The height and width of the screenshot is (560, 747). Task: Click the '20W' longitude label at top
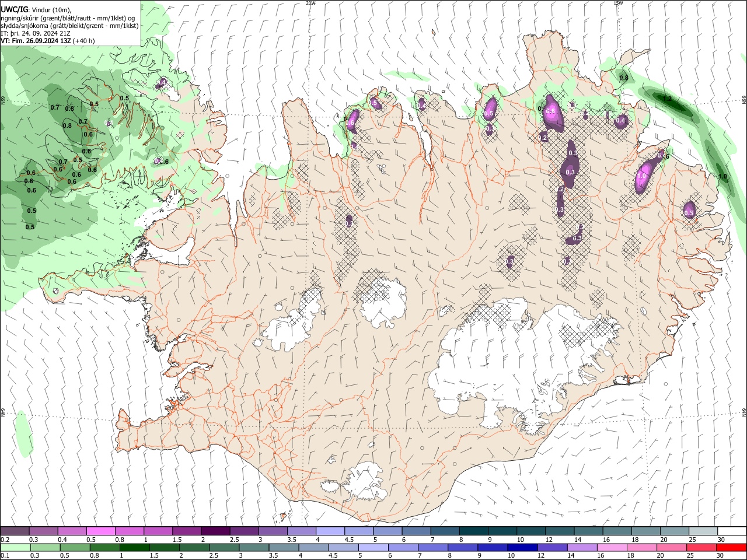coord(311,3)
